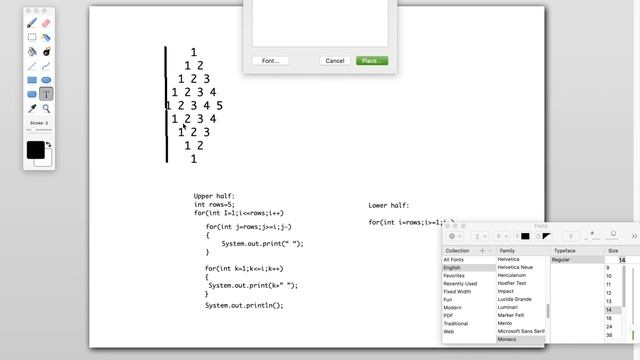Open the Fonts panel gear action menu
This screenshot has height=360, width=640.
click(455, 236)
